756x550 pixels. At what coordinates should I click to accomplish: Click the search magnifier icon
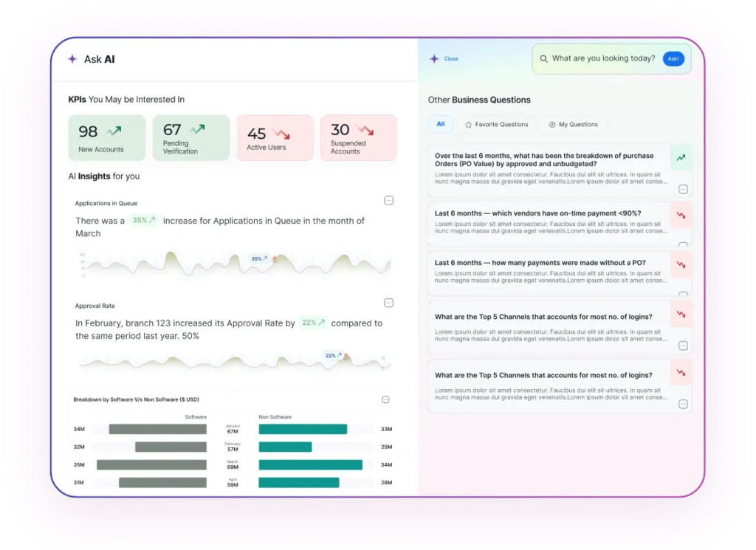[x=543, y=59]
